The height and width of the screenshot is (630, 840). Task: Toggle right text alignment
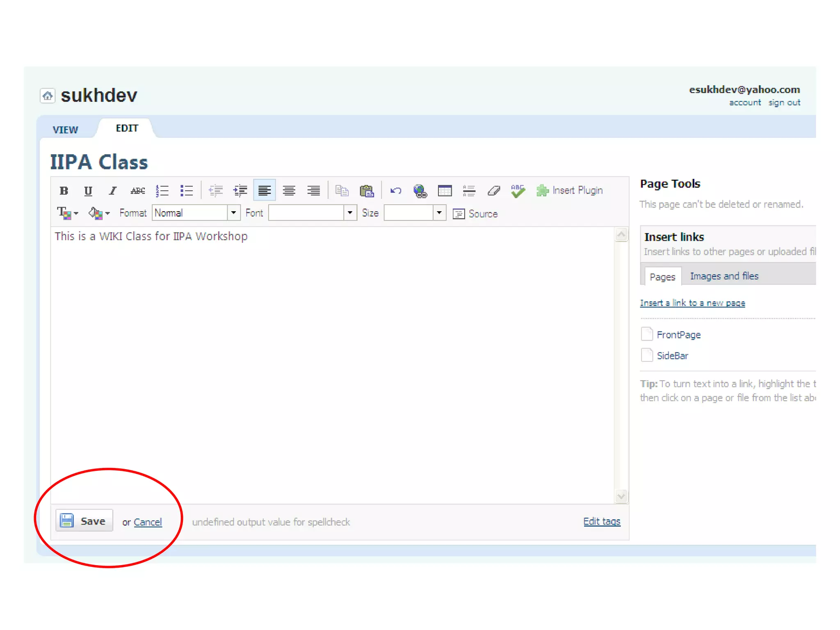pyautogui.click(x=313, y=191)
